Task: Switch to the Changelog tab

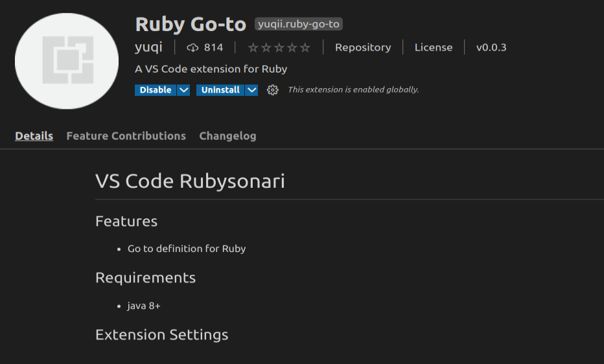Action: click(x=227, y=136)
